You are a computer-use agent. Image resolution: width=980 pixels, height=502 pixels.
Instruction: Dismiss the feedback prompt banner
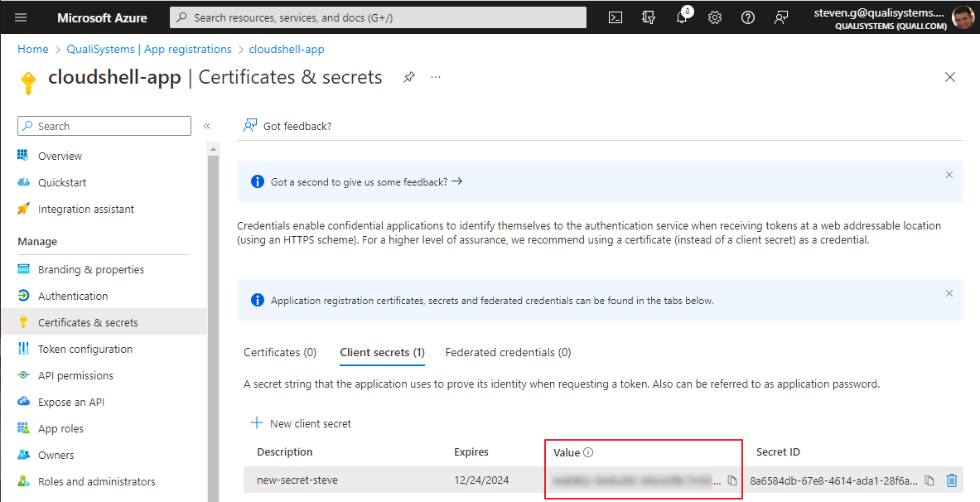(x=949, y=175)
